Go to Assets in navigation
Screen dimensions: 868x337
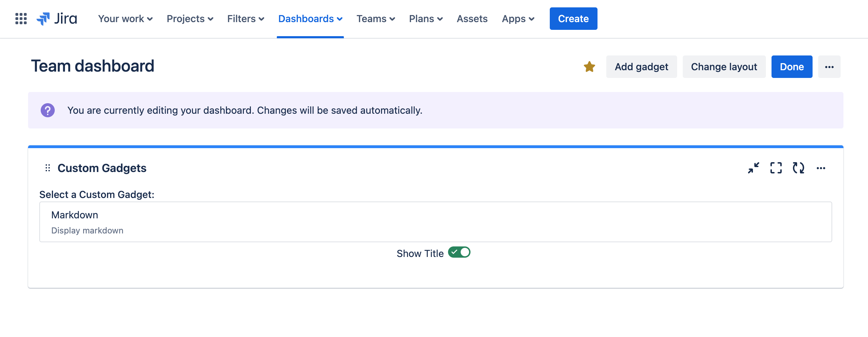point(472,19)
